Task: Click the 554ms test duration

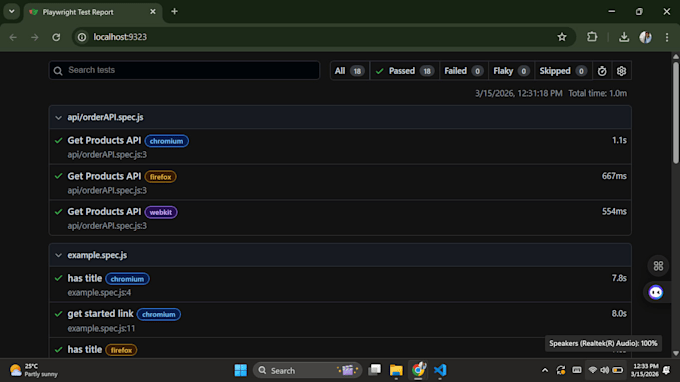Action: [614, 212]
